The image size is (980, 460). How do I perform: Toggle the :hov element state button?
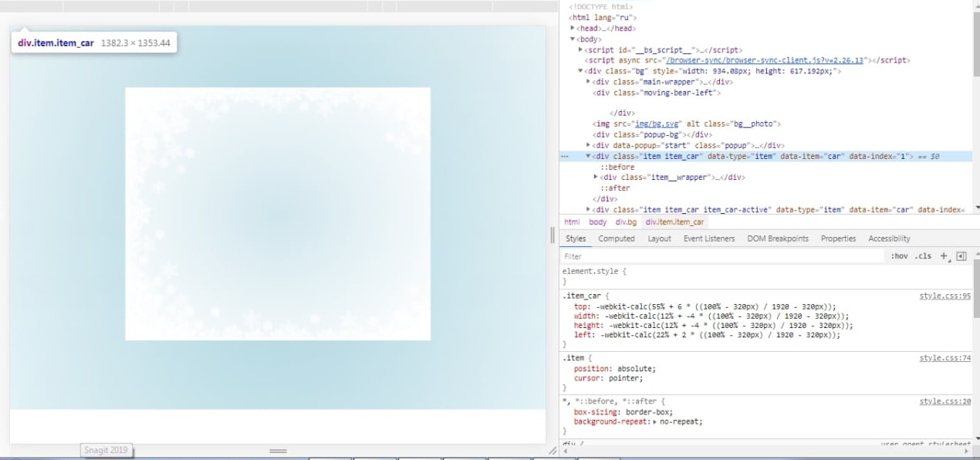tap(899, 256)
